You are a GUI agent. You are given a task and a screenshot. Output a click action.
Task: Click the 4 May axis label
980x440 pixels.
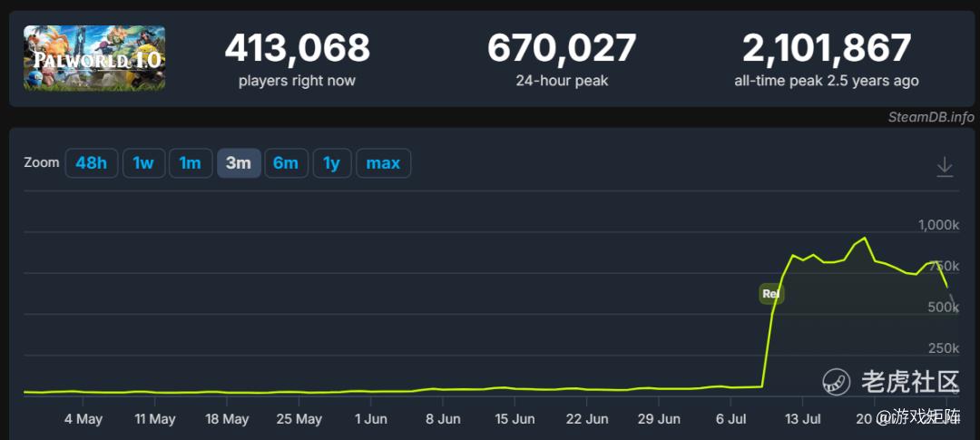point(83,419)
